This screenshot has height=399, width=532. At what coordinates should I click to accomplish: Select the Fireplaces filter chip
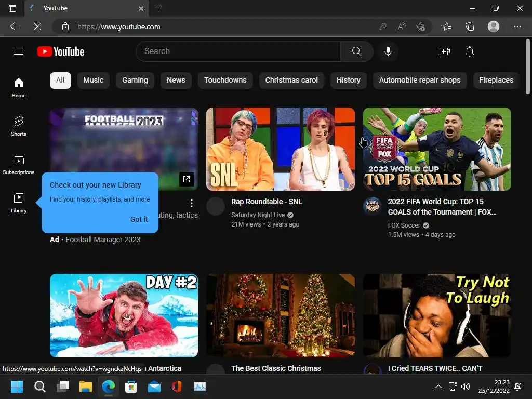coord(496,81)
